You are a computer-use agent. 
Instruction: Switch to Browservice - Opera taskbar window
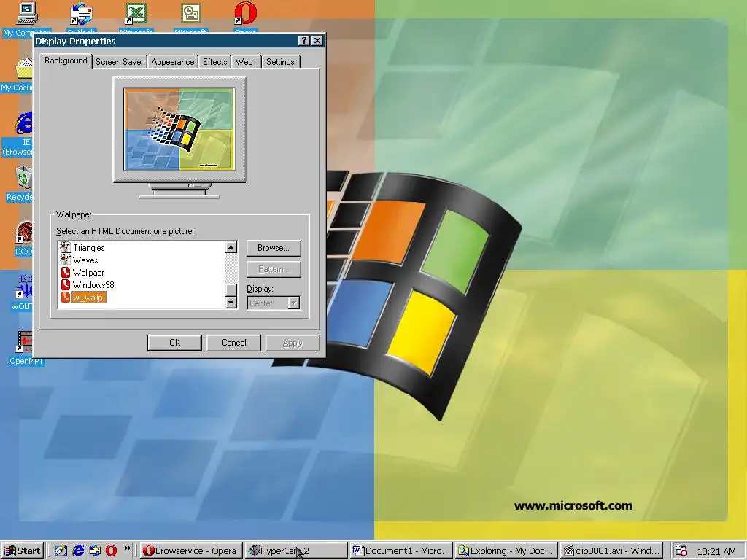[x=190, y=551]
